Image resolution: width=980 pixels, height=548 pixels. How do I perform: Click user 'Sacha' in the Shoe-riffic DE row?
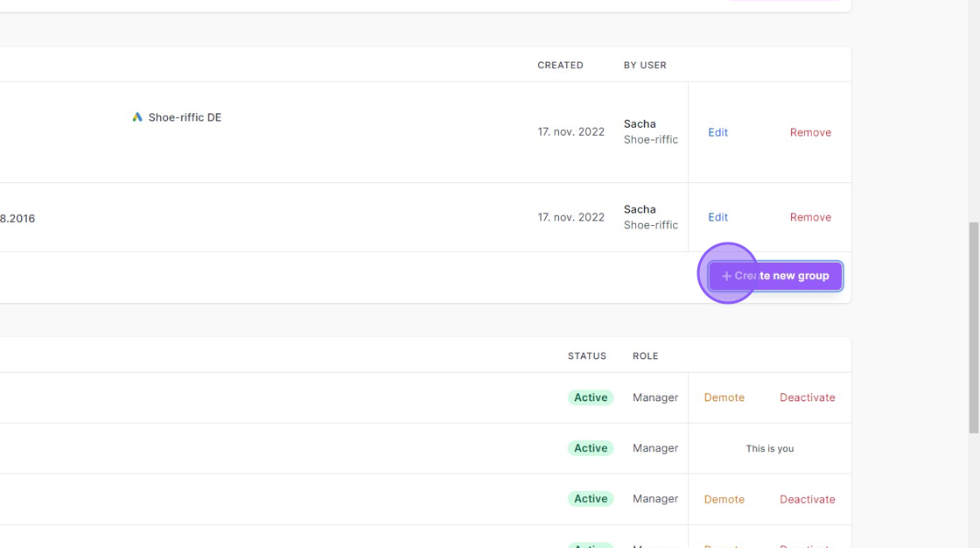(640, 123)
